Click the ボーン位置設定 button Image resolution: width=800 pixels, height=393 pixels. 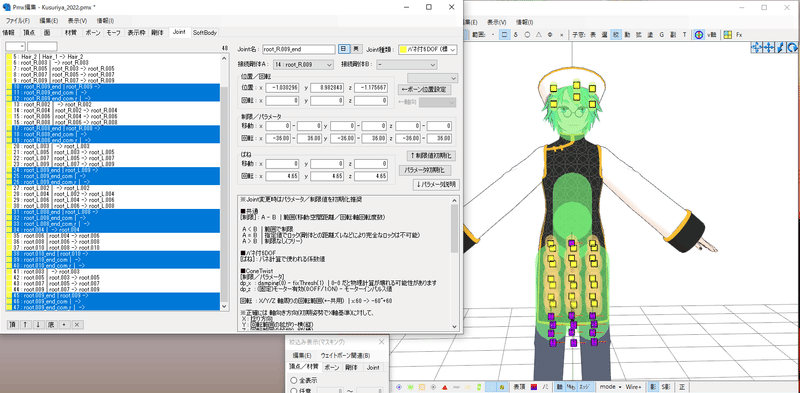coord(424,89)
